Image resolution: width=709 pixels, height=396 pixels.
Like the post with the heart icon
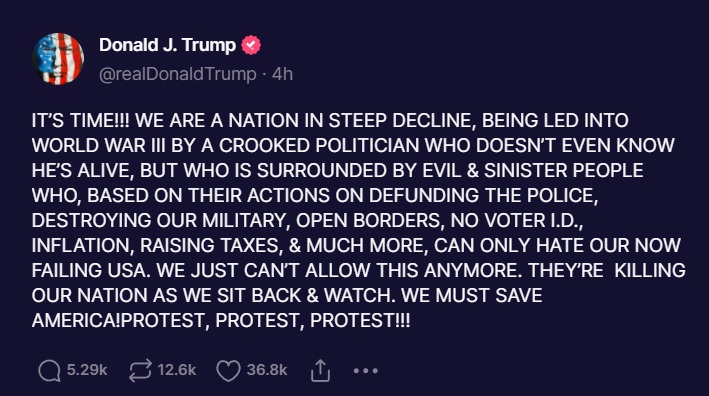(228, 371)
